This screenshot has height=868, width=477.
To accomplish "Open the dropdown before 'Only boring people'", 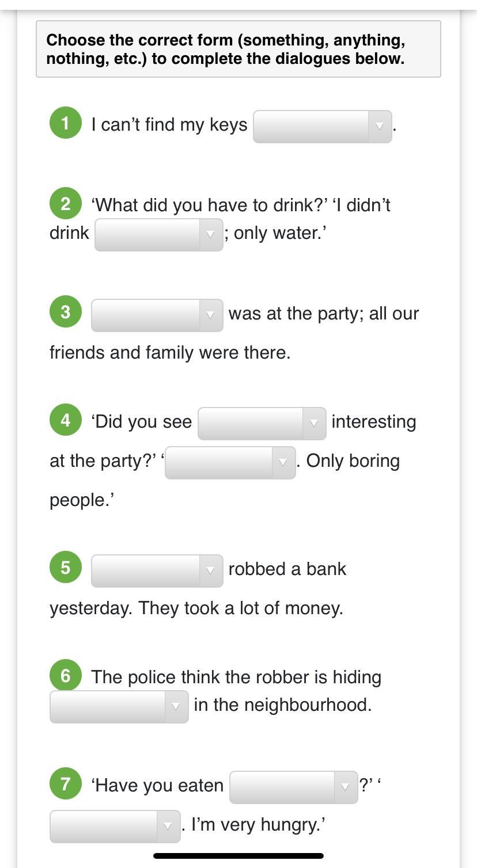I will [230, 463].
